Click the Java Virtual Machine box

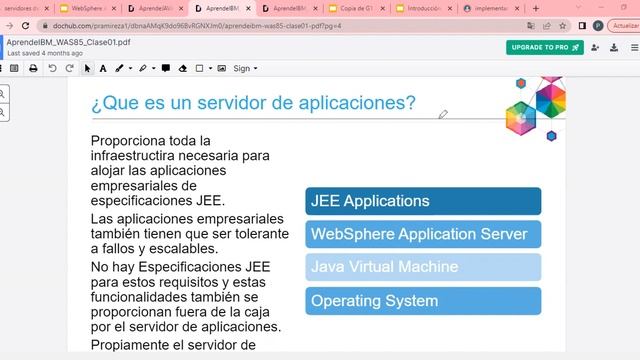coord(423,267)
